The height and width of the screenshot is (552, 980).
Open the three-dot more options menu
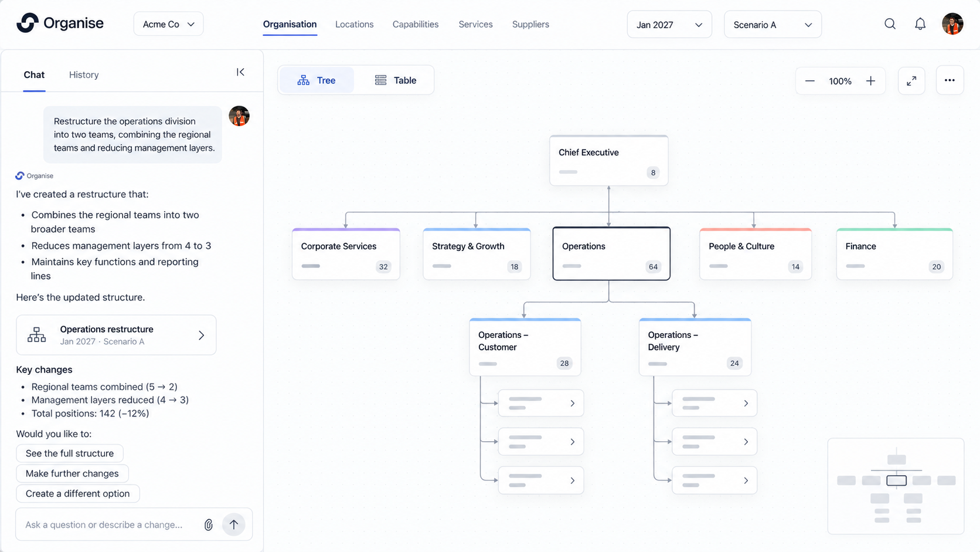[x=950, y=80]
